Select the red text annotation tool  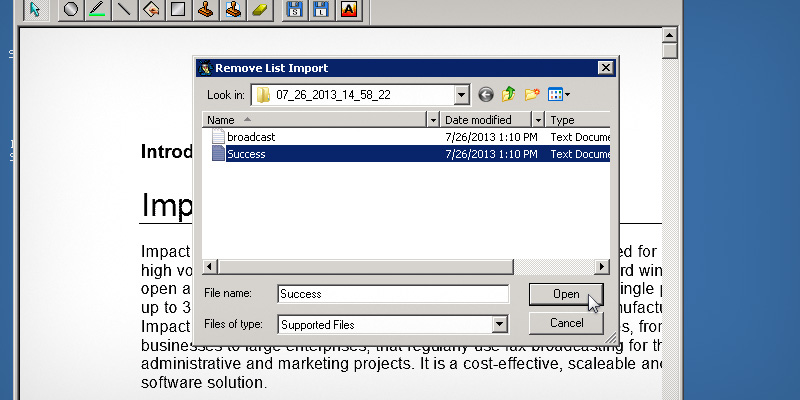(348, 10)
